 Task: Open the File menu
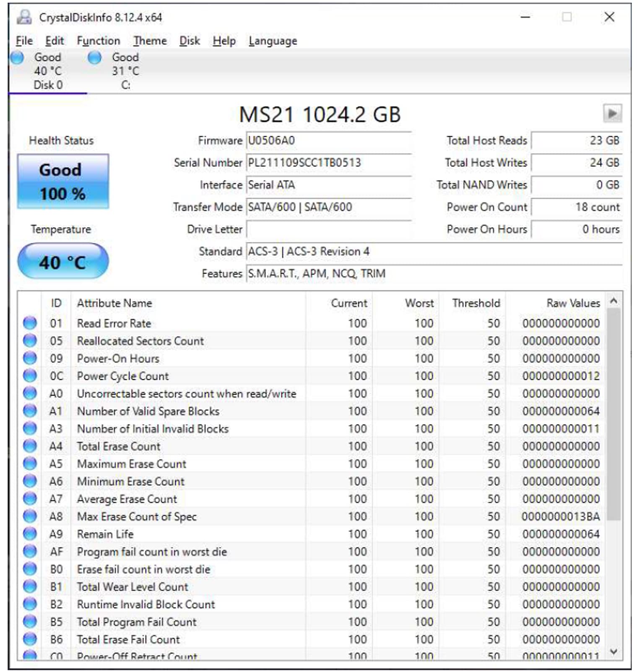click(24, 41)
